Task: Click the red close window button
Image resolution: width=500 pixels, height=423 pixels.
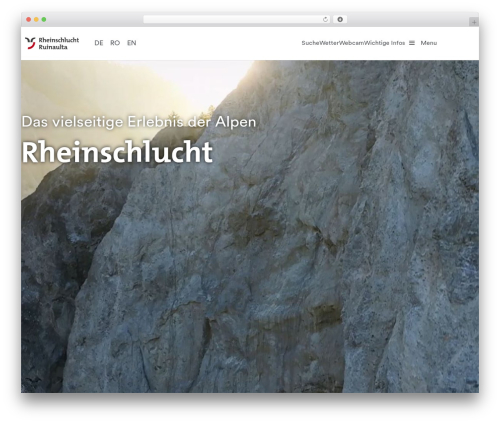Action: coord(29,20)
